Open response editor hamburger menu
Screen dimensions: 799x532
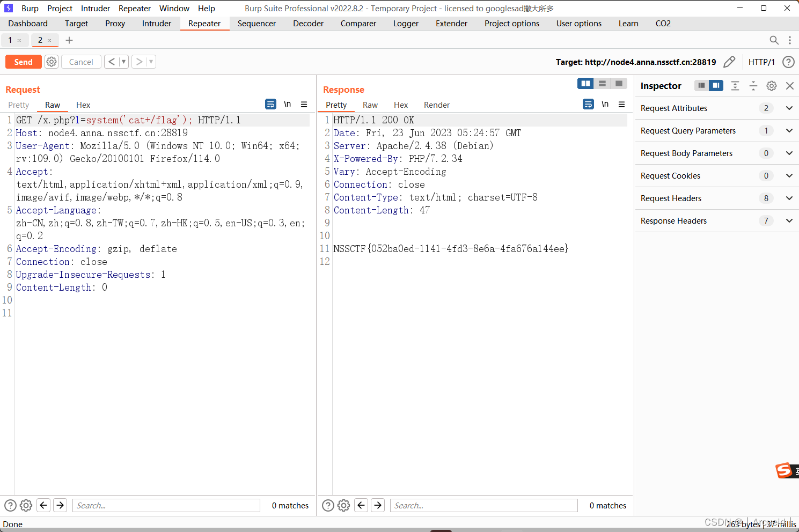(x=622, y=104)
